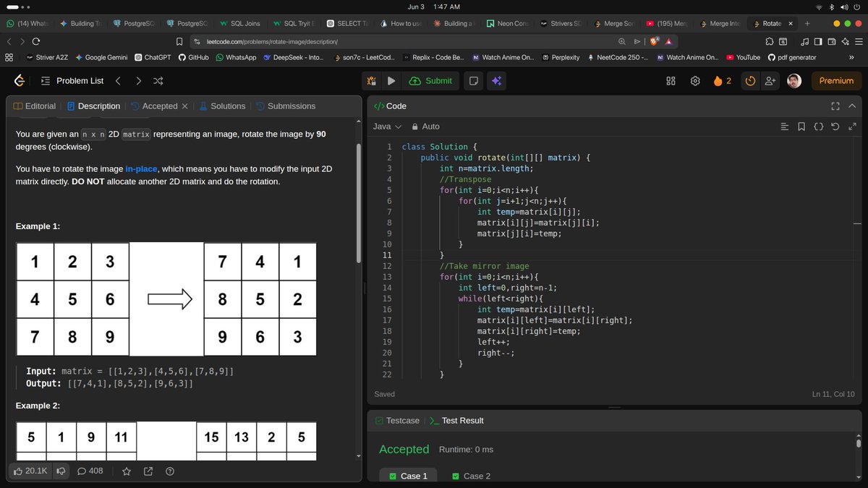Expand the editor with diagonal arrows icon
Screen dimensions: 868x488
pos(852,127)
